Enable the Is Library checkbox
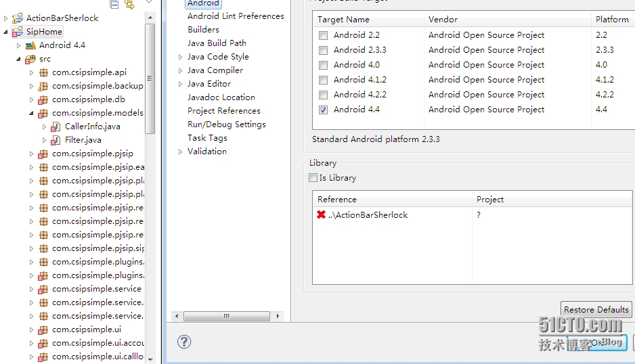This screenshot has width=635, height=364. [313, 177]
